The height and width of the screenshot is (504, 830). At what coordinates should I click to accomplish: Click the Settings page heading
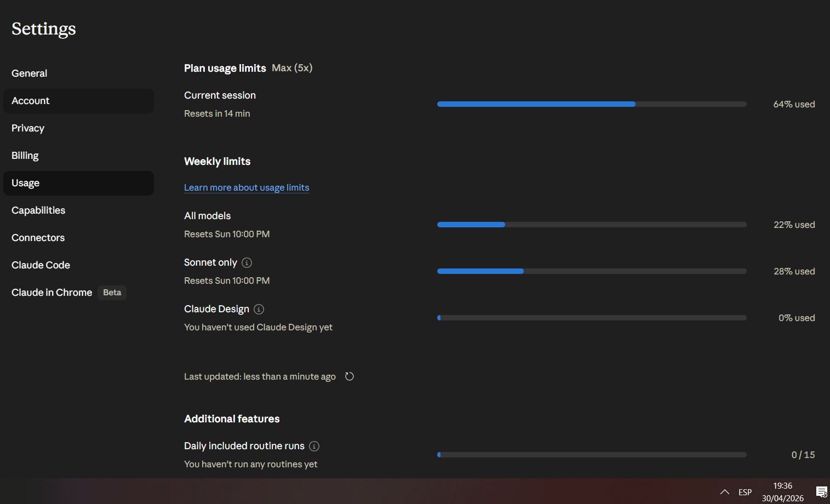(x=44, y=28)
